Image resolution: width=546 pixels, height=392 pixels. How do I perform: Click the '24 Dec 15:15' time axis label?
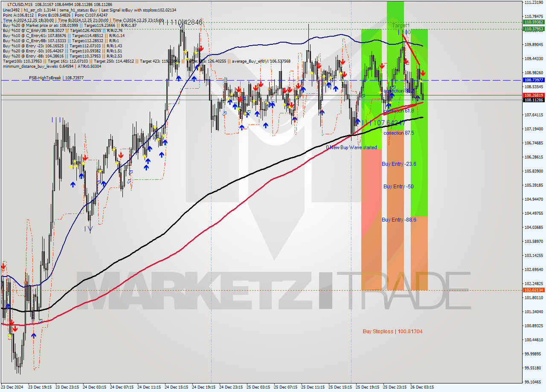coord(176,387)
